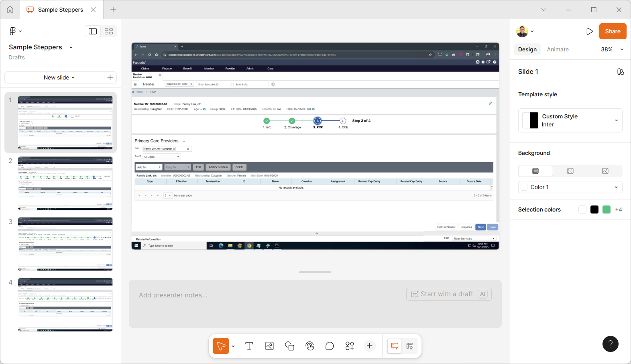
Task: Open the tab list chevron in title bar
Action: (x=543, y=10)
